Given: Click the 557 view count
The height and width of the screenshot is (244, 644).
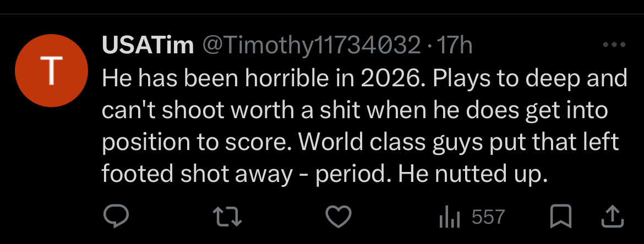Looking at the screenshot, I should coord(488,217).
